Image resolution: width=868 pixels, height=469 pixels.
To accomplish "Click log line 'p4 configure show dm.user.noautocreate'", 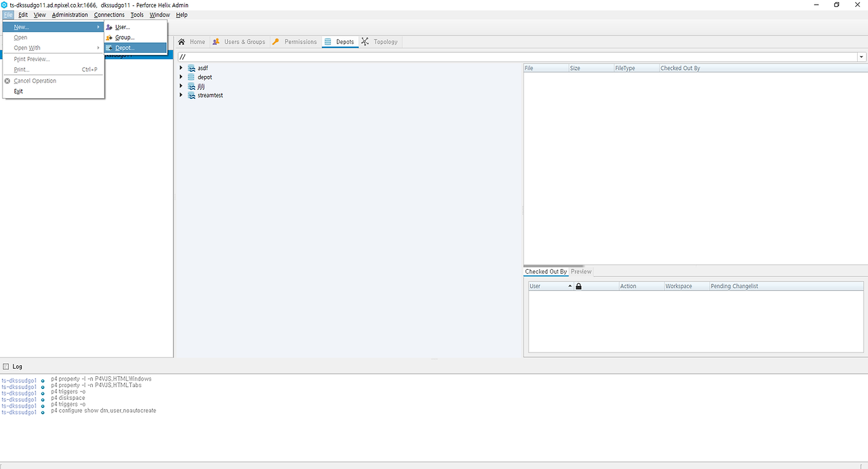I will tap(103, 411).
